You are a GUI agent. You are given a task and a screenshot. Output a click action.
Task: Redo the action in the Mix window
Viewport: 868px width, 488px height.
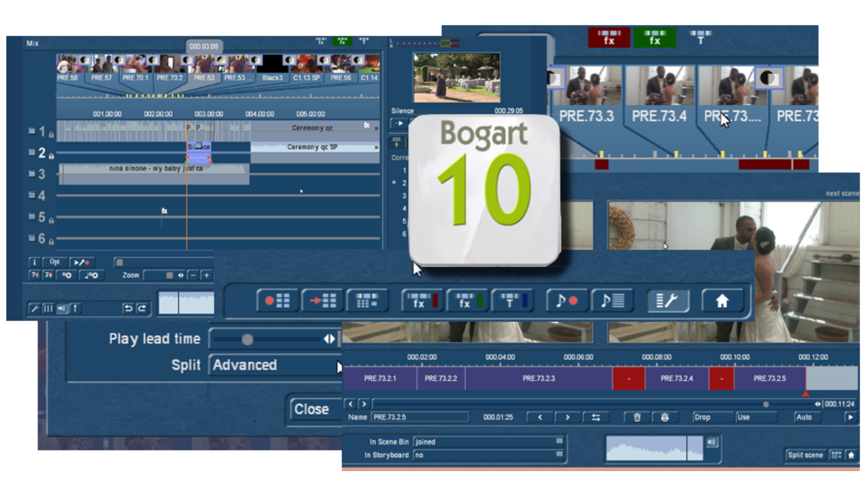[x=142, y=308]
